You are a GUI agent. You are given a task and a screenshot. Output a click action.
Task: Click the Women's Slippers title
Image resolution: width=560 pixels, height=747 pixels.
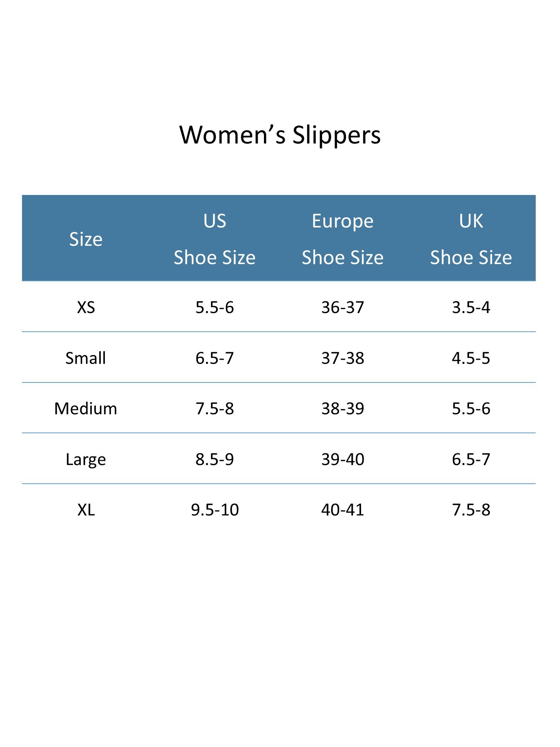click(x=280, y=135)
